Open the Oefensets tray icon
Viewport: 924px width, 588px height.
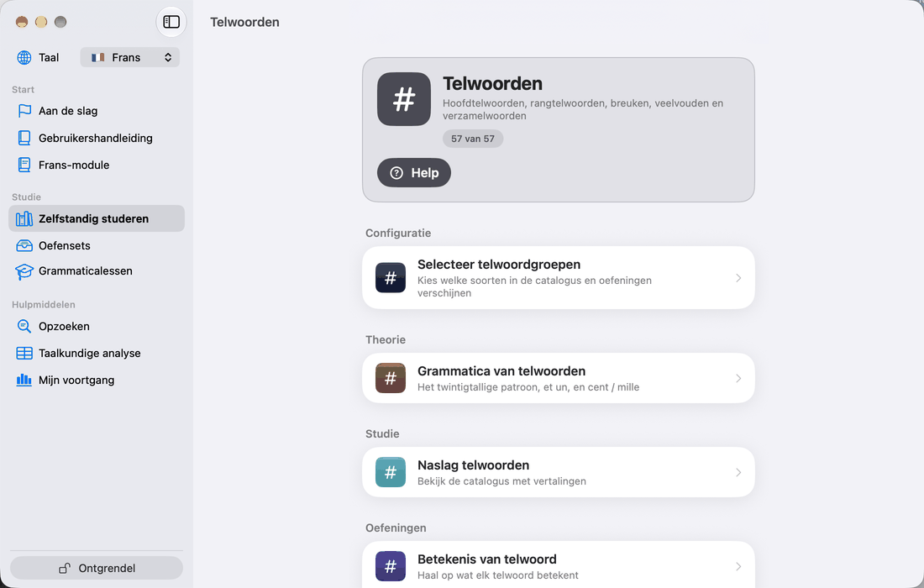24,245
